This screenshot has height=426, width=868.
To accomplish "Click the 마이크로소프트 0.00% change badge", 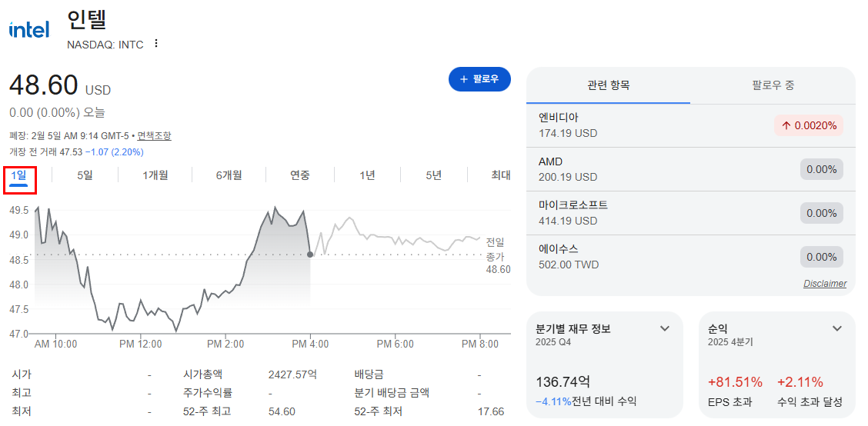I will [x=822, y=213].
